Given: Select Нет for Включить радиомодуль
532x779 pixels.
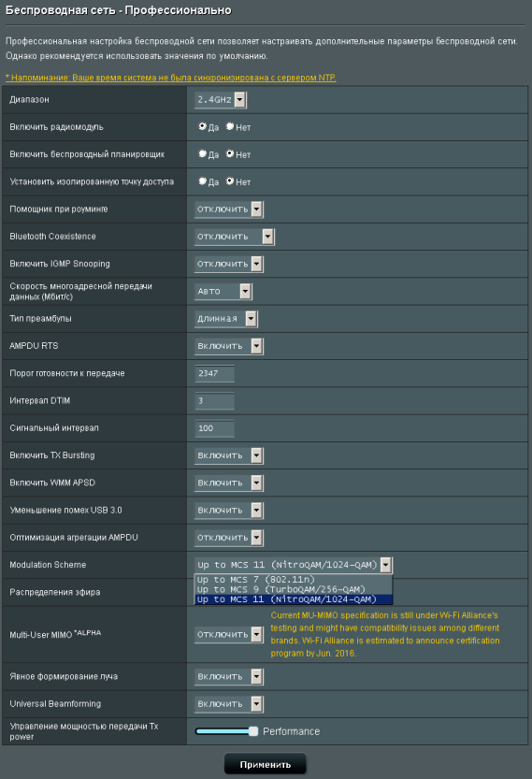Looking at the screenshot, I should click(x=230, y=126).
